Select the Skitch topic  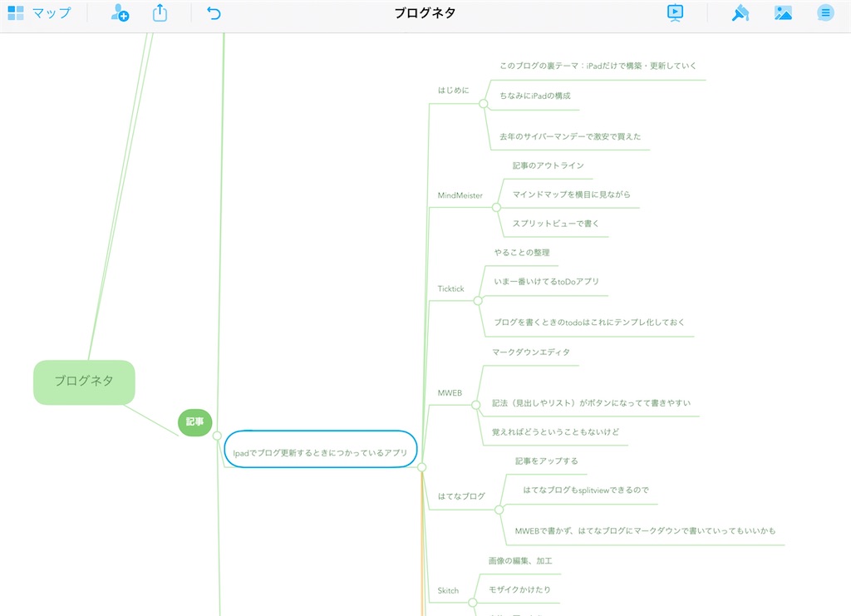(448, 590)
